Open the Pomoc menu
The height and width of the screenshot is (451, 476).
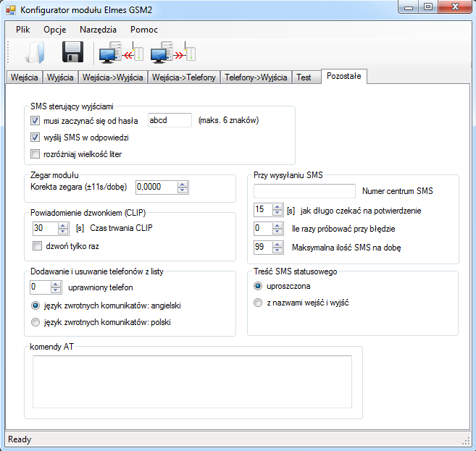tap(144, 30)
